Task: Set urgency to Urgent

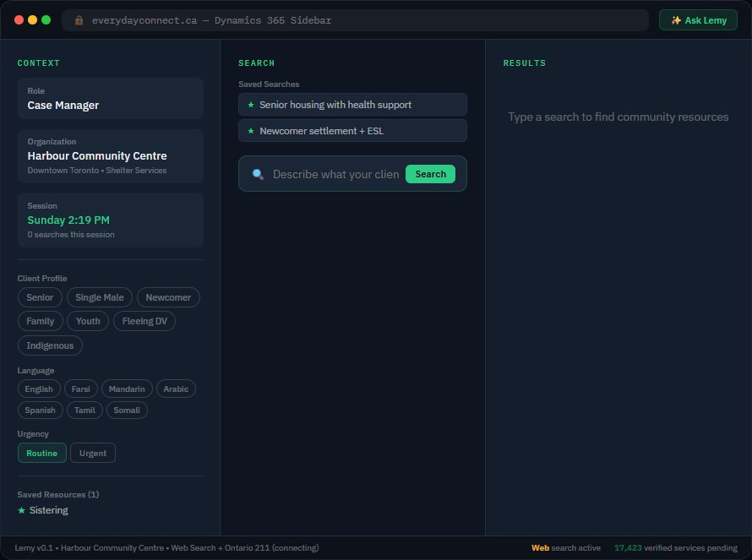Action: point(93,453)
